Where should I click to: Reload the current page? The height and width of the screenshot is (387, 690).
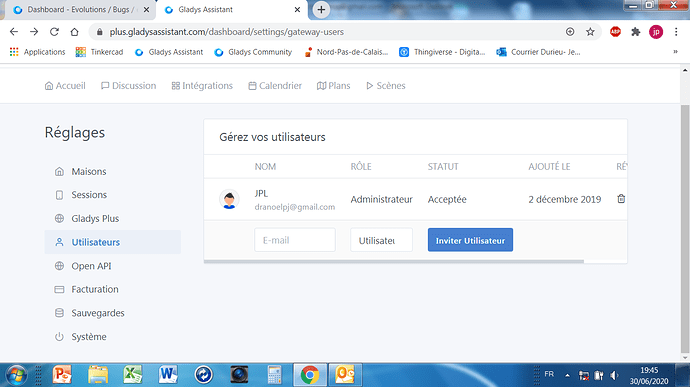54,32
